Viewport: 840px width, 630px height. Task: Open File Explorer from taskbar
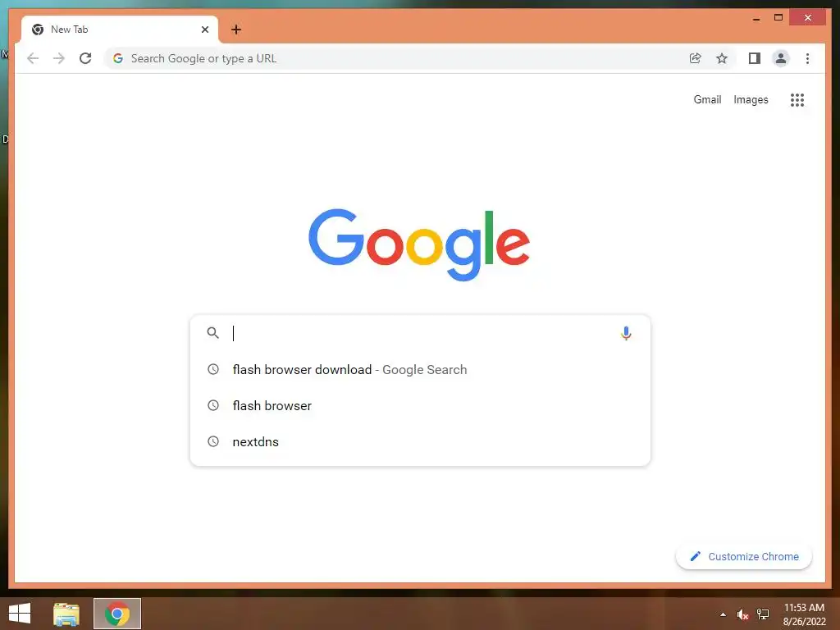(x=66, y=614)
